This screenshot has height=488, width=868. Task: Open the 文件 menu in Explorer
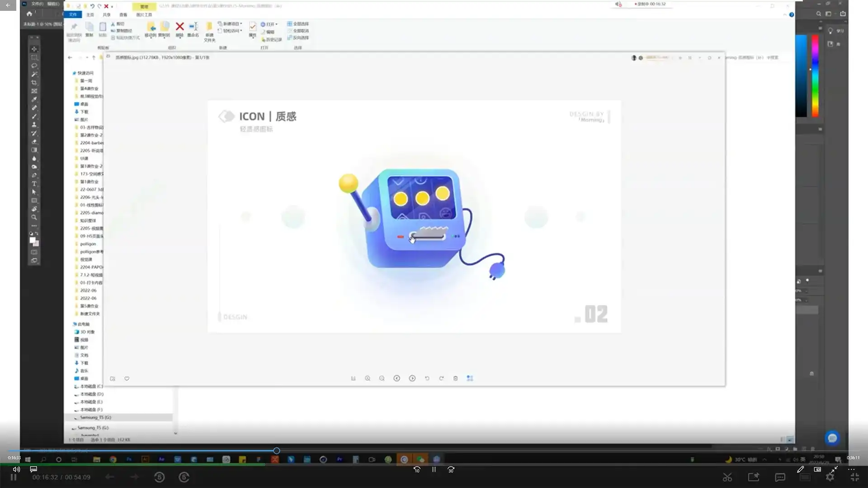(73, 14)
